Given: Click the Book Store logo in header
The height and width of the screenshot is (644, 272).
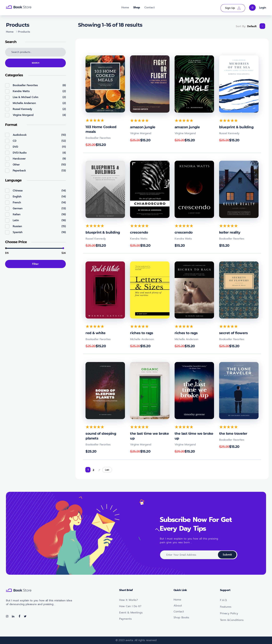Looking at the screenshot, I should click(19, 7).
